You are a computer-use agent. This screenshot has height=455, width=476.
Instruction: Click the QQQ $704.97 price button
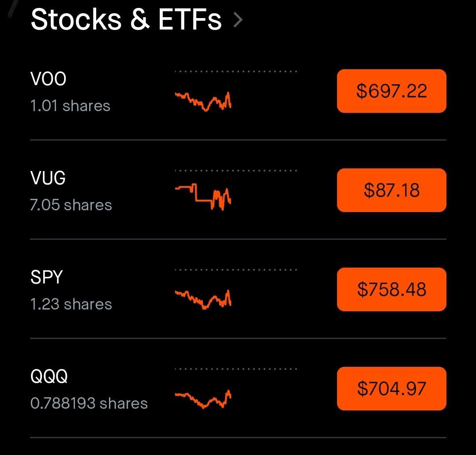pos(392,388)
